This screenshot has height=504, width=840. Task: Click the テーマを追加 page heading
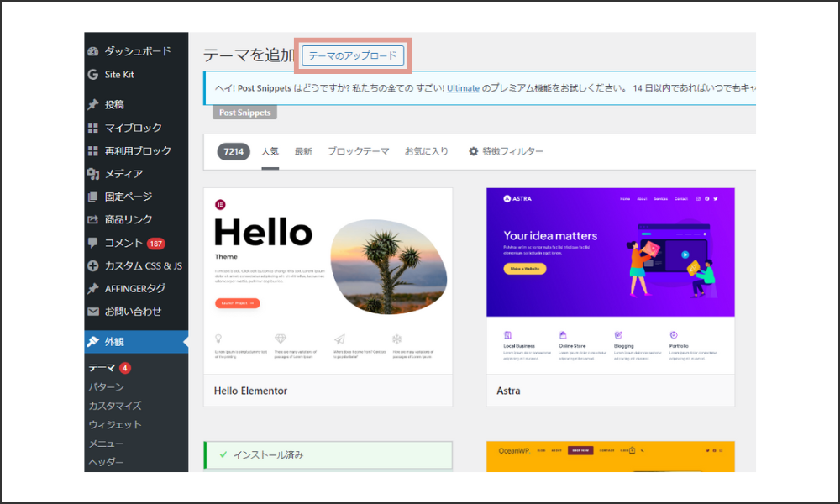(x=249, y=55)
